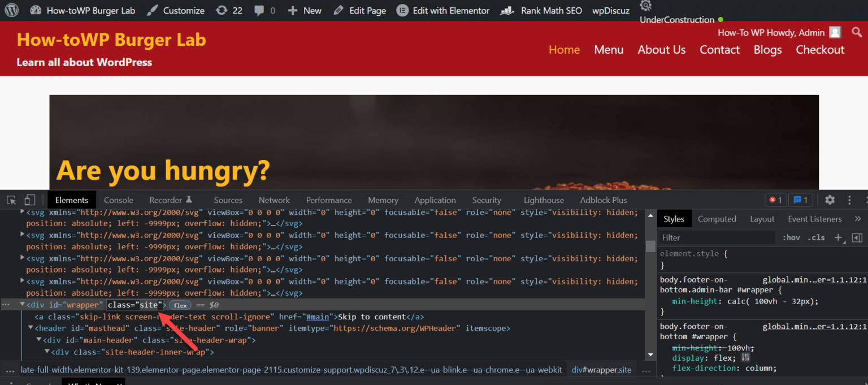Enable the flex overlay badge on div#wrapper
This screenshot has height=385, width=868.
[180, 305]
